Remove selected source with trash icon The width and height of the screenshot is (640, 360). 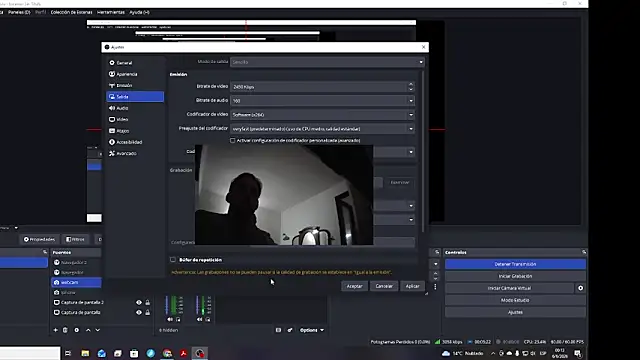(65, 330)
